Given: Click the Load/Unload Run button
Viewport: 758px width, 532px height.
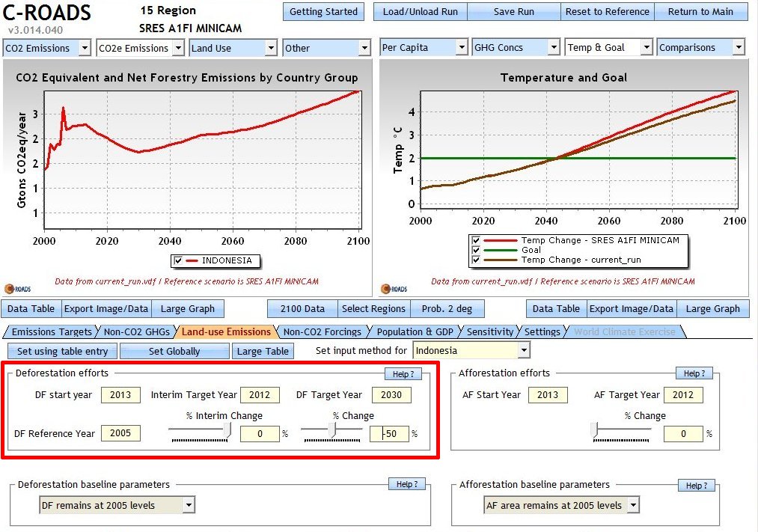Looking at the screenshot, I should pos(420,11).
